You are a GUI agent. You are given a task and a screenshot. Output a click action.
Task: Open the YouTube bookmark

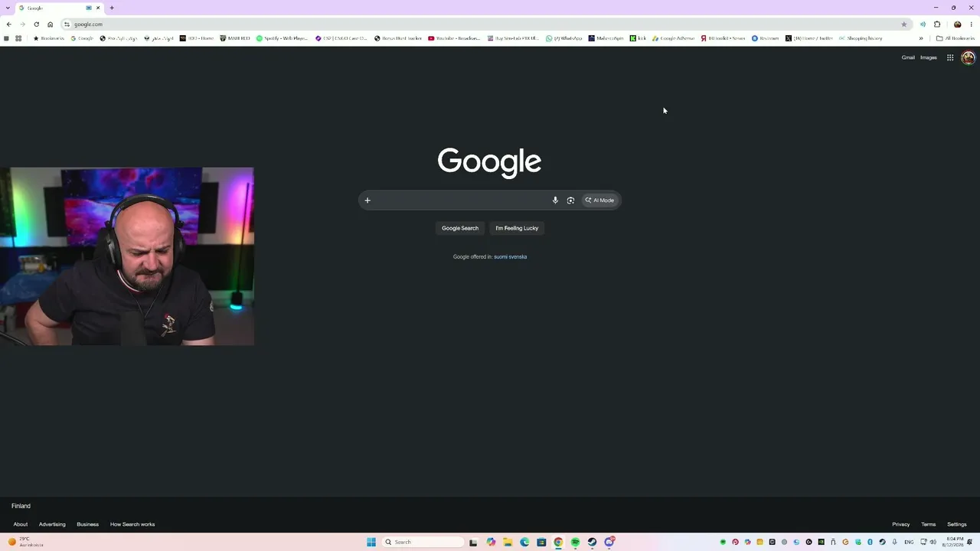(x=455, y=38)
